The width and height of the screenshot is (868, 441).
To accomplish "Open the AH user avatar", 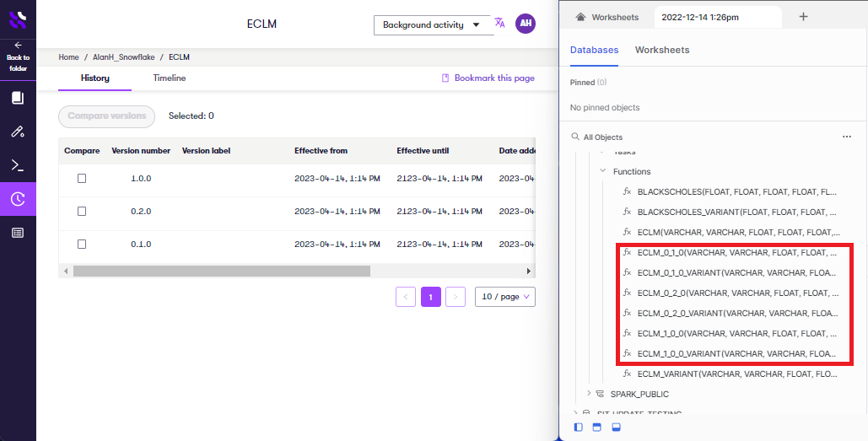I will click(x=526, y=24).
